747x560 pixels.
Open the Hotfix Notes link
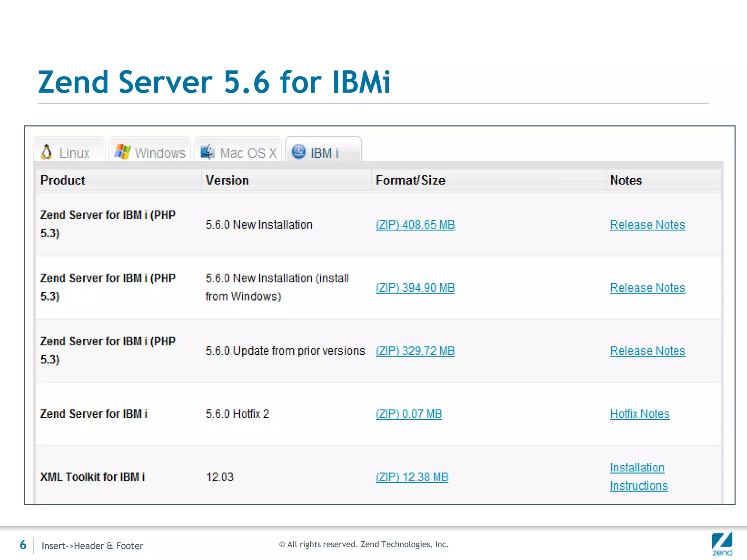(x=640, y=414)
